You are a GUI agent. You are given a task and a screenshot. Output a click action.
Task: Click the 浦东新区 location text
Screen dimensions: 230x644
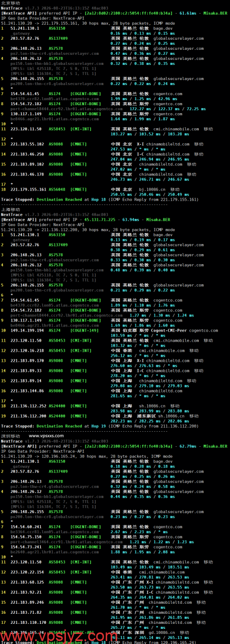click(x=147, y=416)
